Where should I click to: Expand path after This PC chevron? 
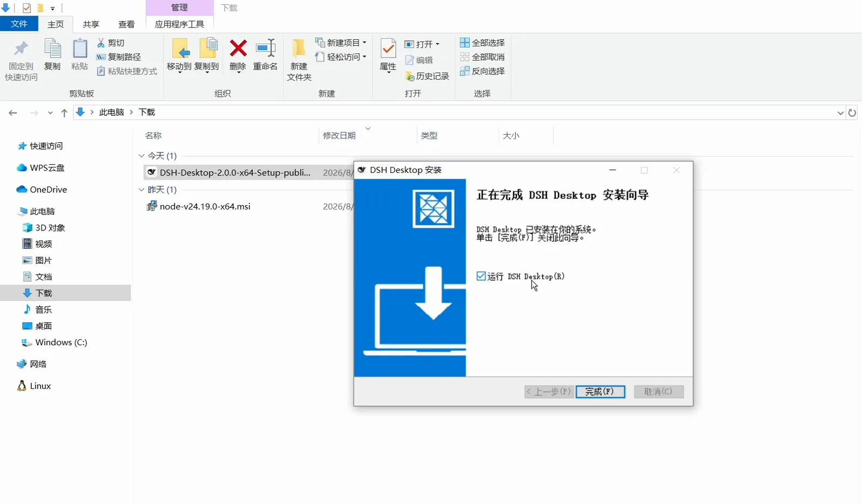point(131,112)
